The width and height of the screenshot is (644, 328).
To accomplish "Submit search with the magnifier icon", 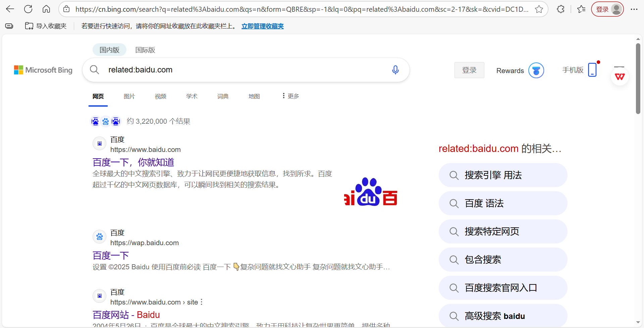I will pyautogui.click(x=95, y=70).
